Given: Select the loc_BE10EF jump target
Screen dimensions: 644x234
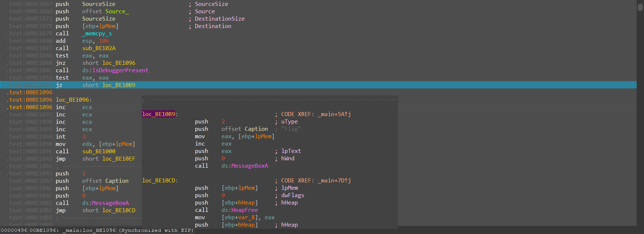Looking at the screenshot, I should coord(119,159).
